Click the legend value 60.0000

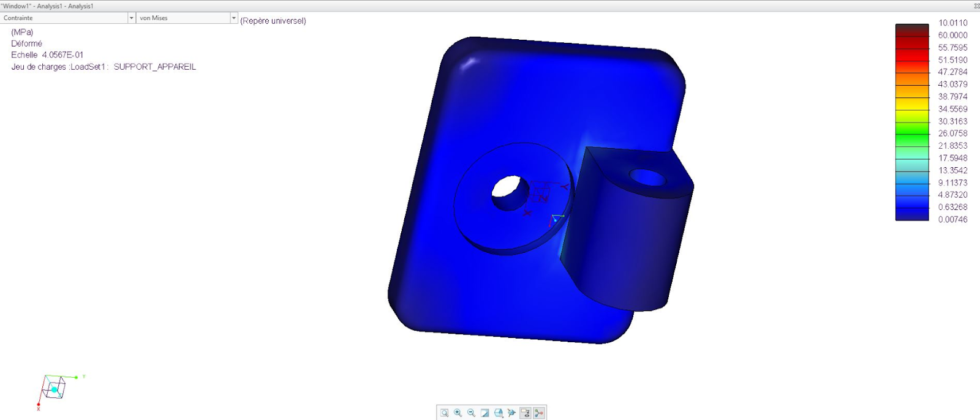click(952, 35)
